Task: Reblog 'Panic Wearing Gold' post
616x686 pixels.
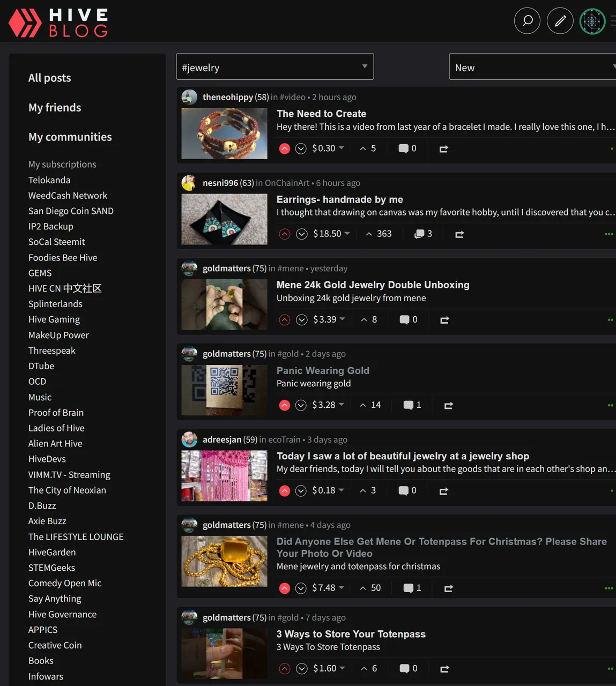Action: pos(449,406)
